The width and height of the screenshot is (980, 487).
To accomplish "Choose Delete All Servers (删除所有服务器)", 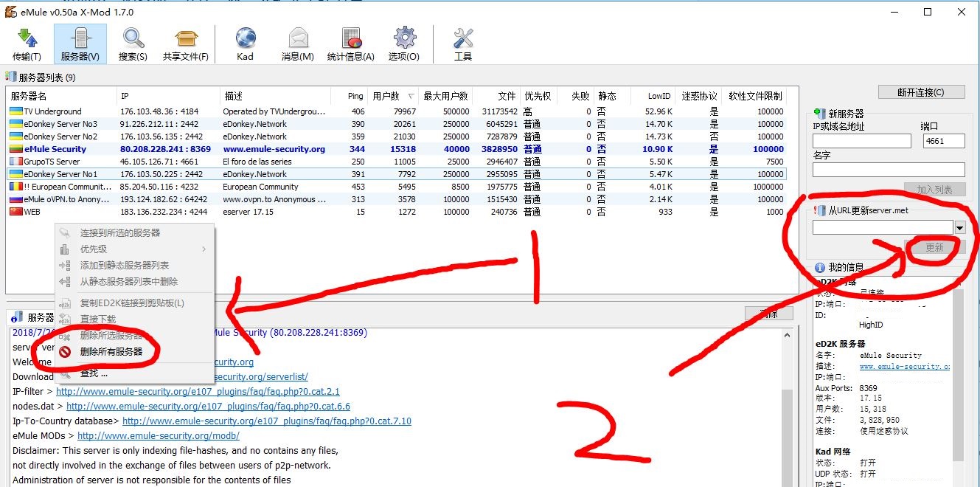I will [111, 352].
